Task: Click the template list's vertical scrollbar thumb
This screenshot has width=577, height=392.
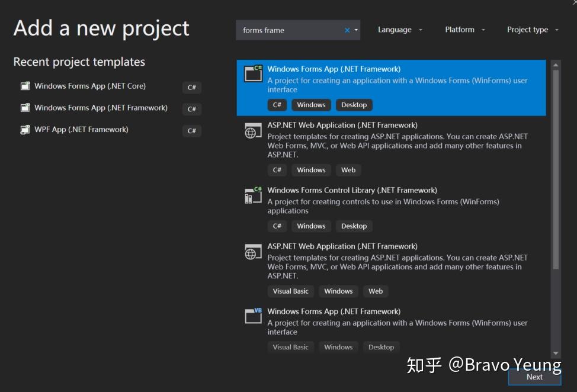Action: coord(556,169)
